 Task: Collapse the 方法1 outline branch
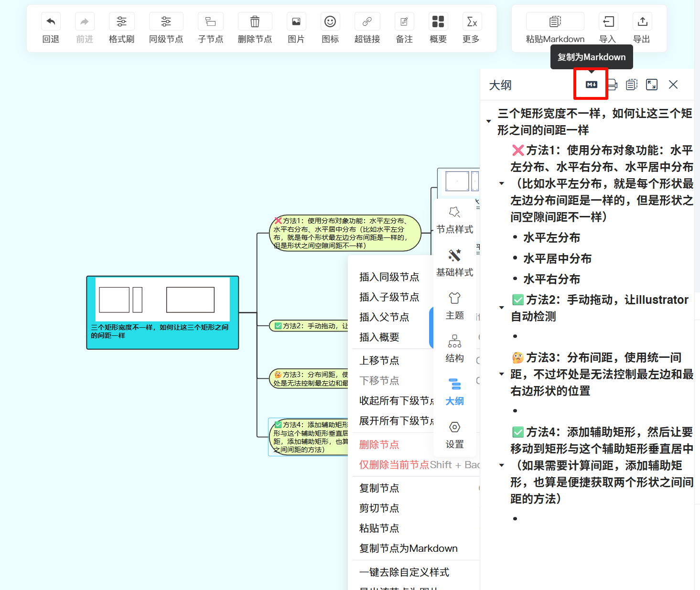[502, 183]
